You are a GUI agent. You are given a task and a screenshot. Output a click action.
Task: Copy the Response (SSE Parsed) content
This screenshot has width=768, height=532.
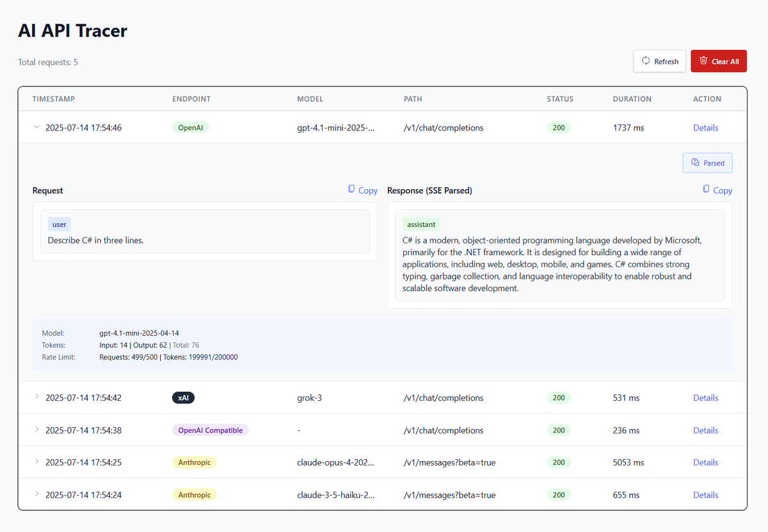click(x=717, y=190)
